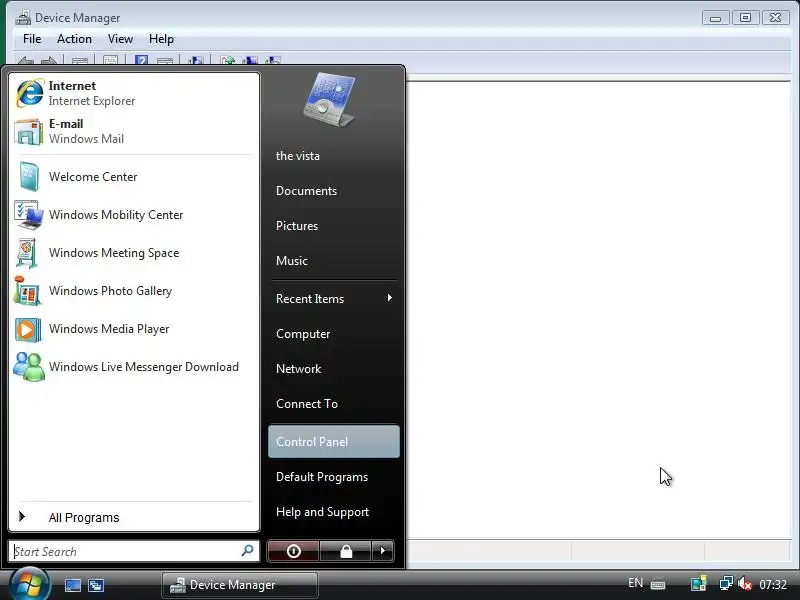Open Welcome Center program

(x=134, y=177)
